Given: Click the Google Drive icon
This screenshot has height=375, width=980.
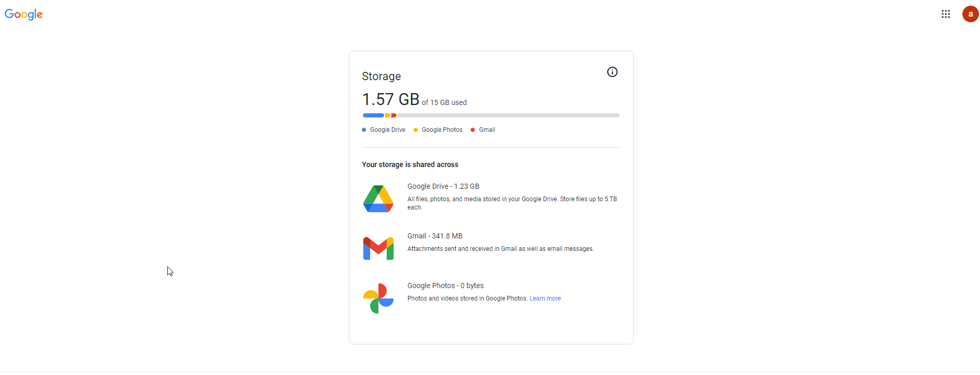Looking at the screenshot, I should coord(378,199).
